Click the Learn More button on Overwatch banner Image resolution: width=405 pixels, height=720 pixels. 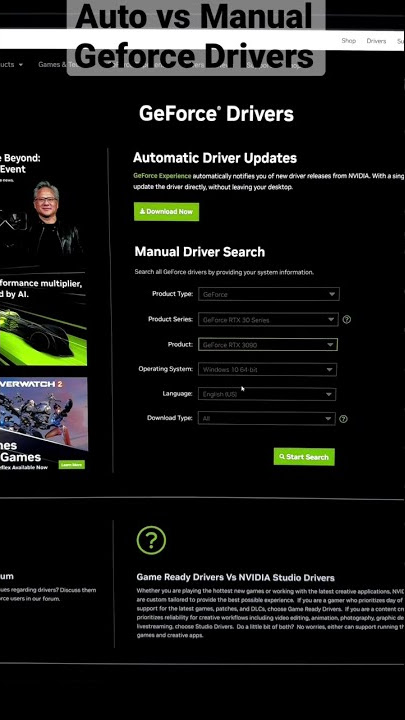72,465
